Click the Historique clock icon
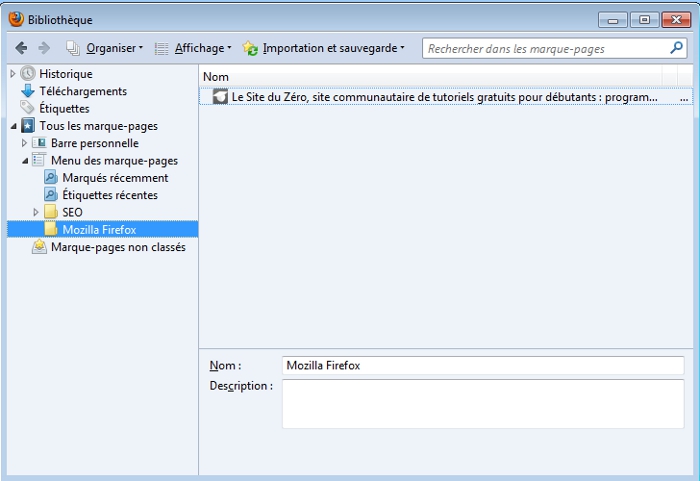 (28, 73)
